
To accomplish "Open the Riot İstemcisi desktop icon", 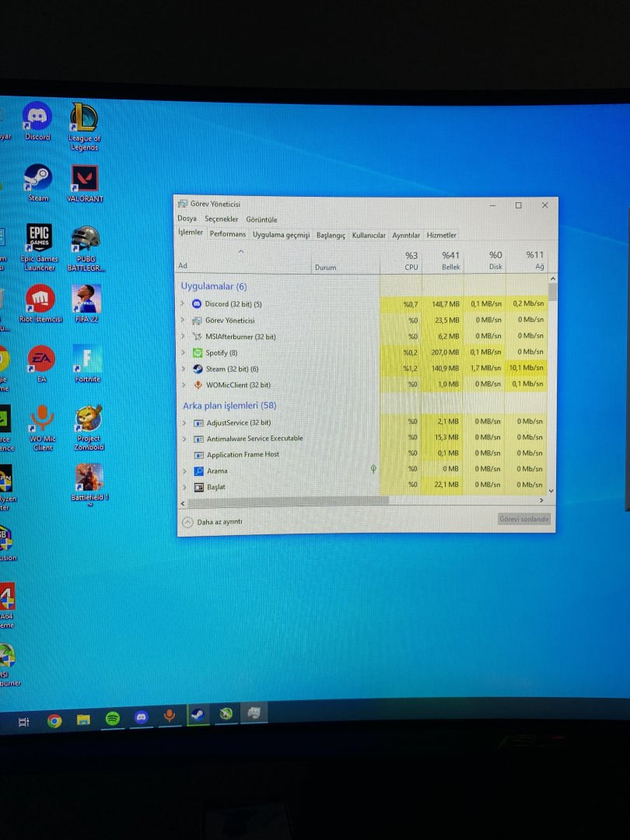I will click(x=40, y=303).
